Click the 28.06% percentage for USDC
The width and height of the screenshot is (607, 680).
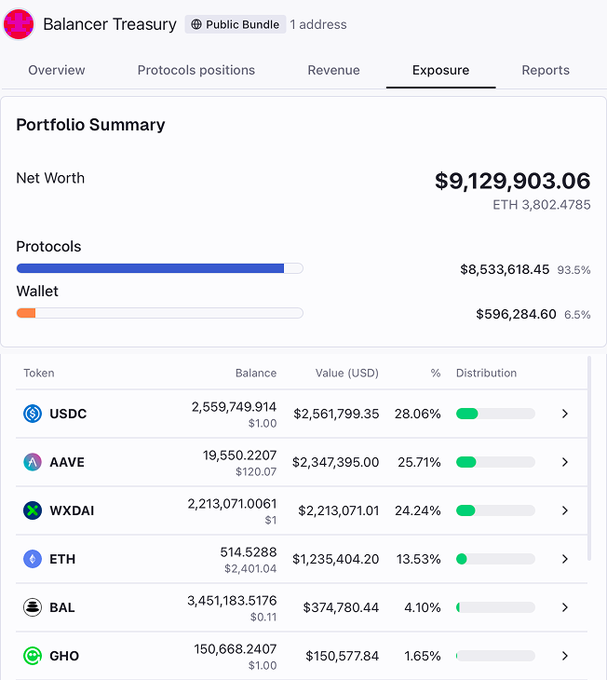click(418, 414)
